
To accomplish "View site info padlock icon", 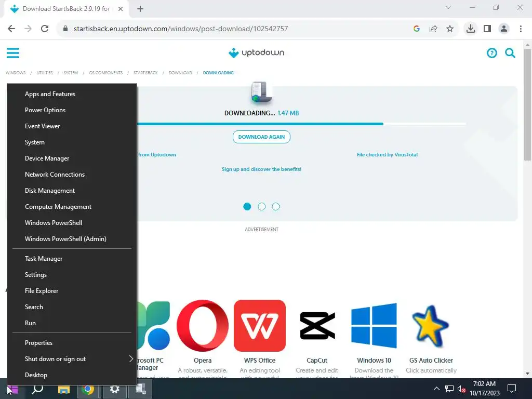I will pos(65,29).
